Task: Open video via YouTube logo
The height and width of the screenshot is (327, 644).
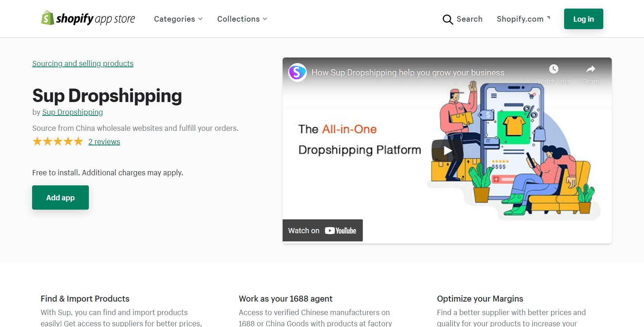Action: [340, 231]
